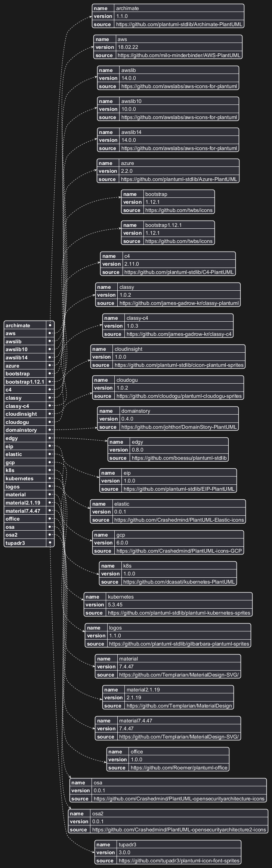Select the 'bootstrap1.12.1' row in the left index list

29,382
